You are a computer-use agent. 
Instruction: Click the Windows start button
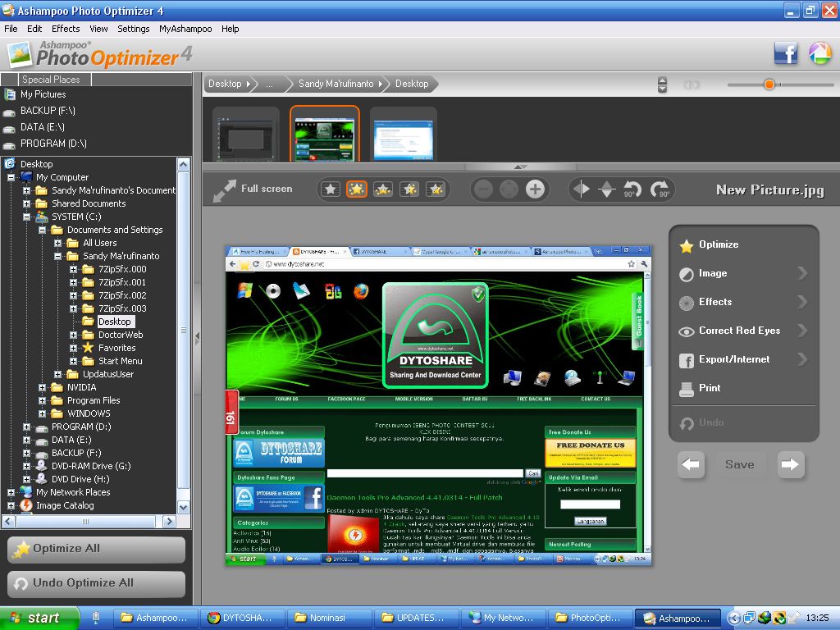pyautogui.click(x=39, y=619)
